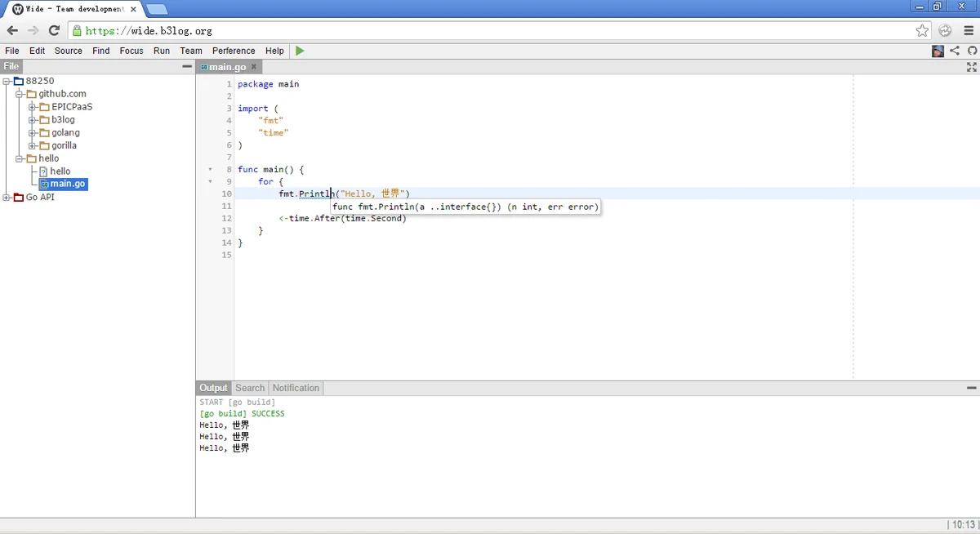This screenshot has height=534, width=980.
Task: Click the browser extension icon beside the menu
Action: click(x=945, y=30)
